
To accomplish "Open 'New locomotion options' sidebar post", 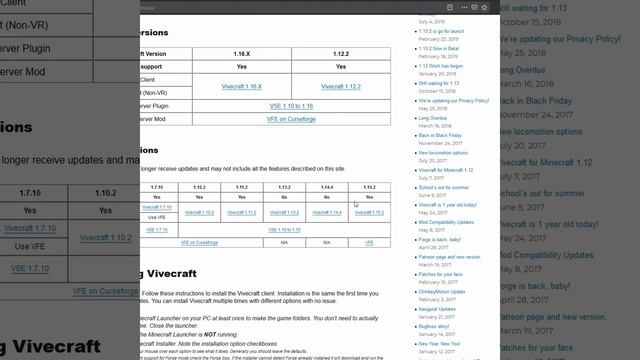I will pos(443,153).
